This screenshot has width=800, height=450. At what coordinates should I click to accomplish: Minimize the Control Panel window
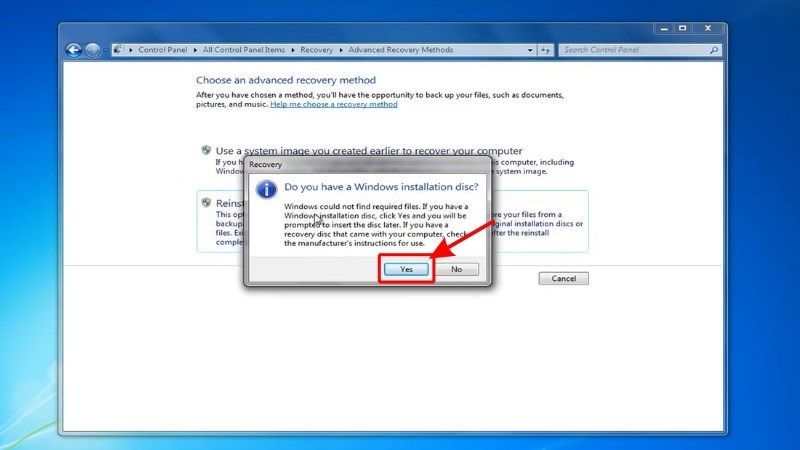click(x=664, y=29)
